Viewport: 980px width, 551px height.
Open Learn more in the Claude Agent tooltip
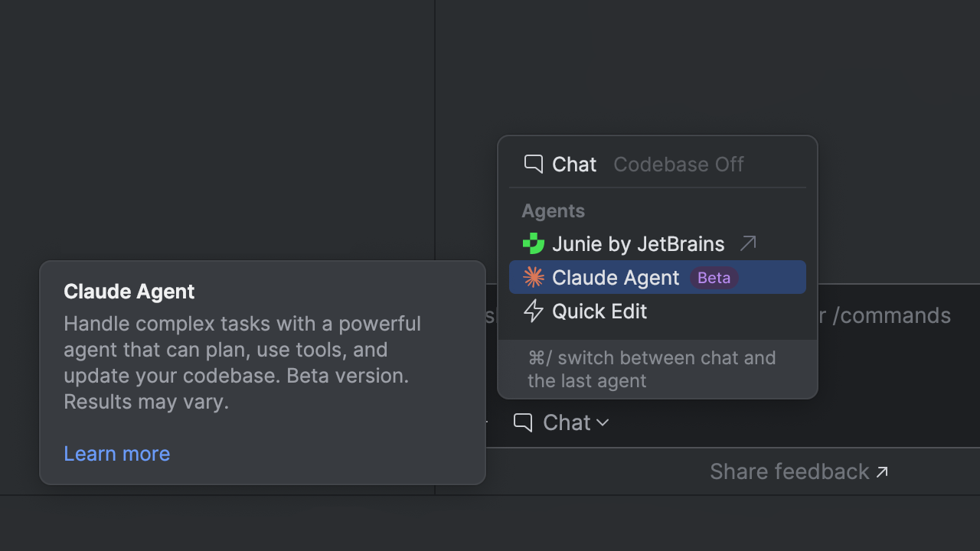[117, 454]
